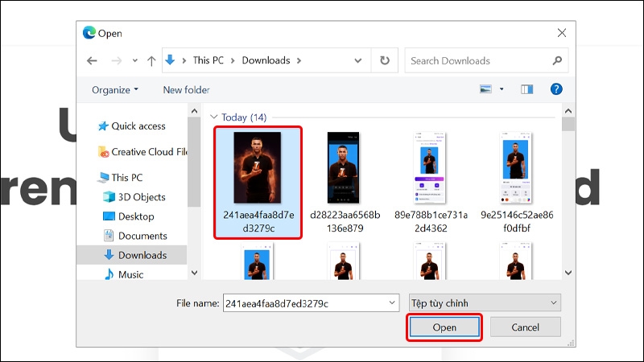
Task: Click the Creative Cloud folder icon
Action: [x=103, y=152]
